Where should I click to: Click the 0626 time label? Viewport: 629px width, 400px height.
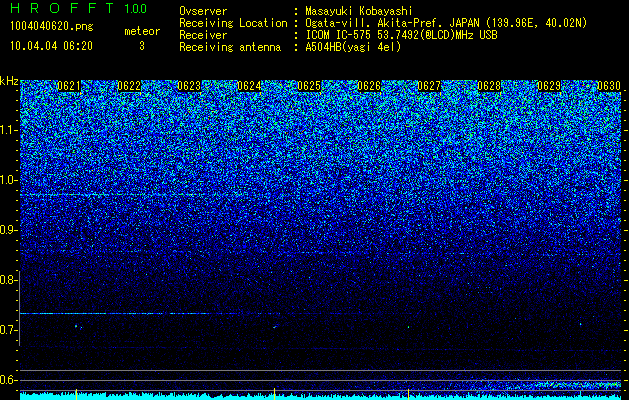(369, 86)
